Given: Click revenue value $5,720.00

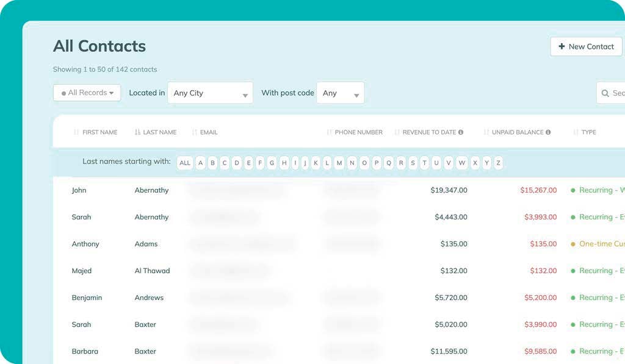Looking at the screenshot, I should (x=451, y=298).
